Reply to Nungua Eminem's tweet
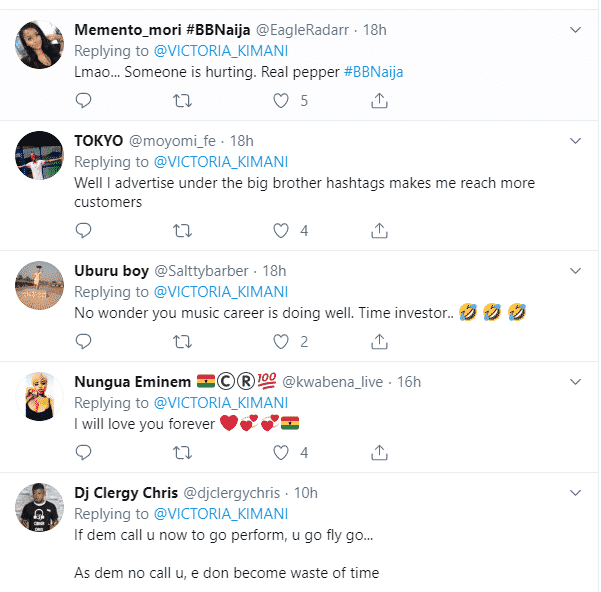 tap(84, 453)
